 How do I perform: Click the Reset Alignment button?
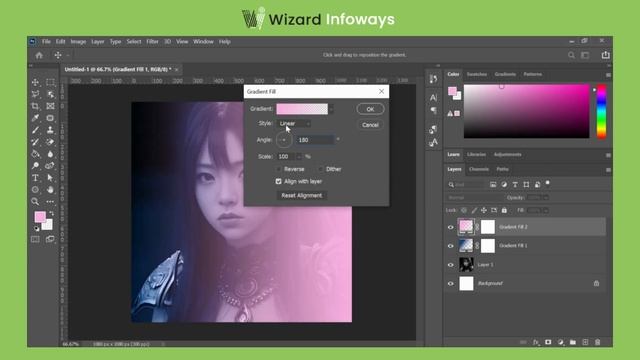tap(302, 196)
